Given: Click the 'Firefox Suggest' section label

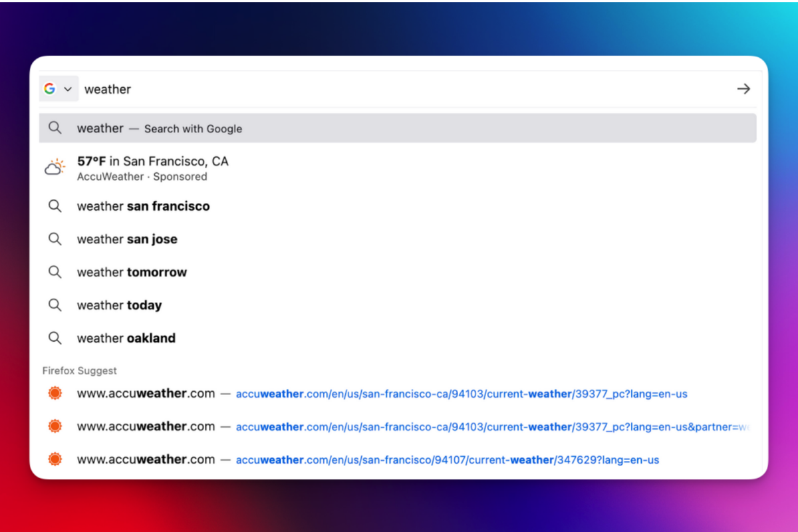Looking at the screenshot, I should coord(80,371).
